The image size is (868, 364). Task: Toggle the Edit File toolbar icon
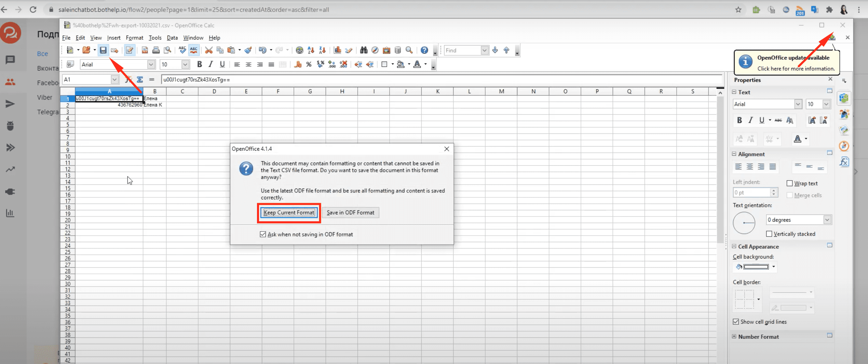[x=130, y=50]
